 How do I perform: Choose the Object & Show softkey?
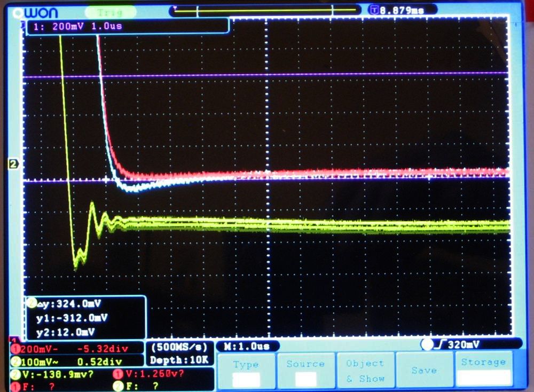point(365,371)
